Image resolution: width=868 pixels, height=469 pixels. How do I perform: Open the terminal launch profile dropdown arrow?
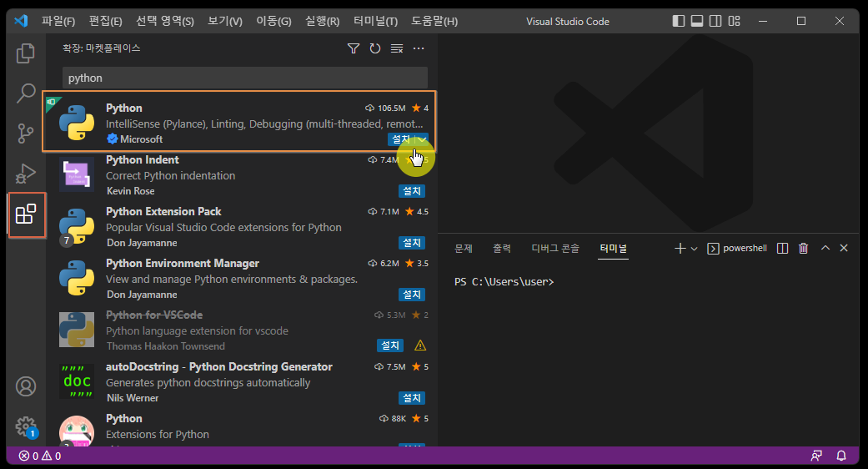click(x=694, y=249)
